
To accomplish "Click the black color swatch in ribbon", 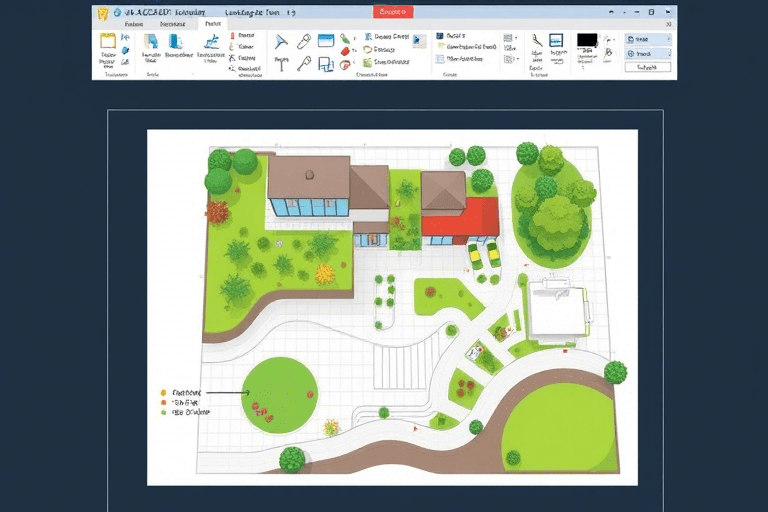I will [587, 41].
